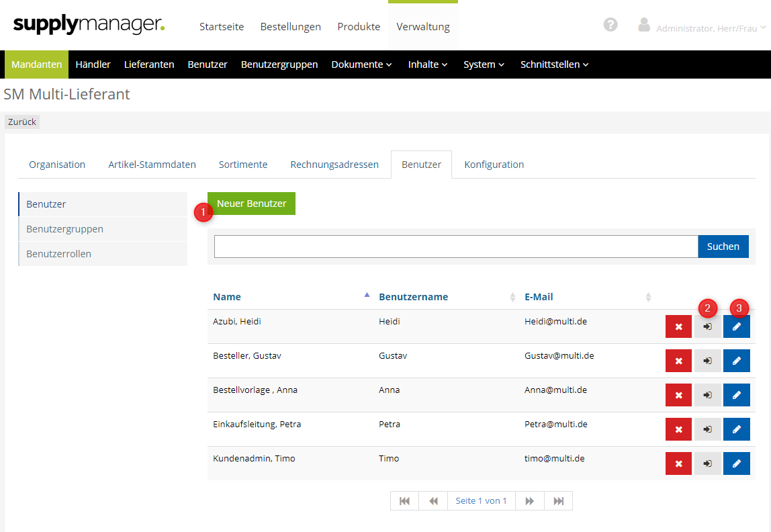
Task: Edit user Bestellvorlage, Anna with pencil icon
Action: point(736,395)
